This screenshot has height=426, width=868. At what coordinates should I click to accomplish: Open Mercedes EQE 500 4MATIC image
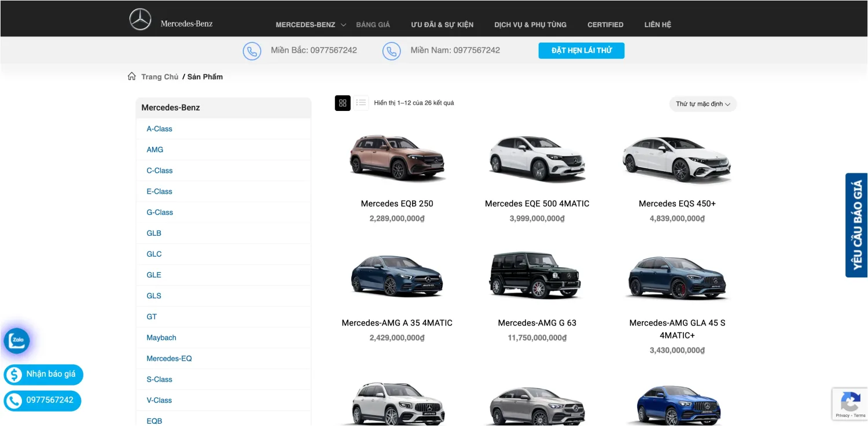pyautogui.click(x=537, y=158)
